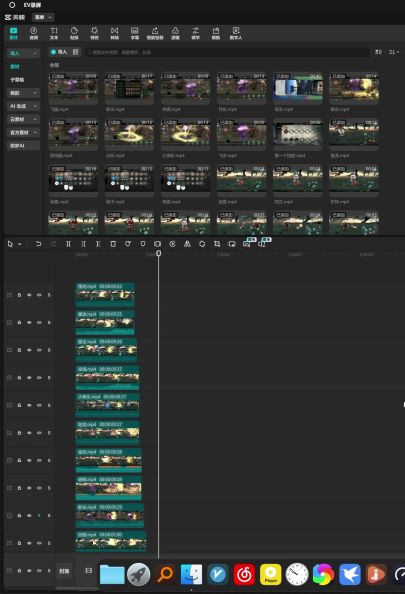Screen dimensions: 405x594
Task: Expand the 我的 (Mine) sidebar section
Action: [23, 93]
